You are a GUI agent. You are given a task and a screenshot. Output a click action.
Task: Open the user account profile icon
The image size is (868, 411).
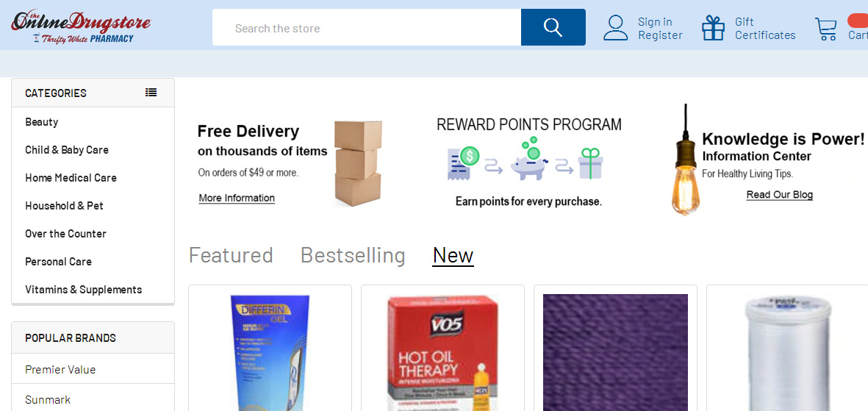[x=616, y=28]
